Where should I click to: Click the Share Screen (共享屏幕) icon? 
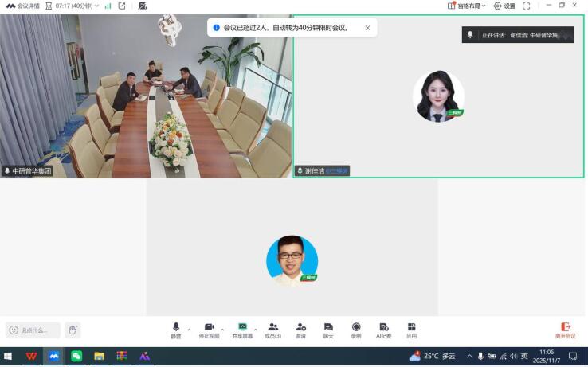pos(242,329)
